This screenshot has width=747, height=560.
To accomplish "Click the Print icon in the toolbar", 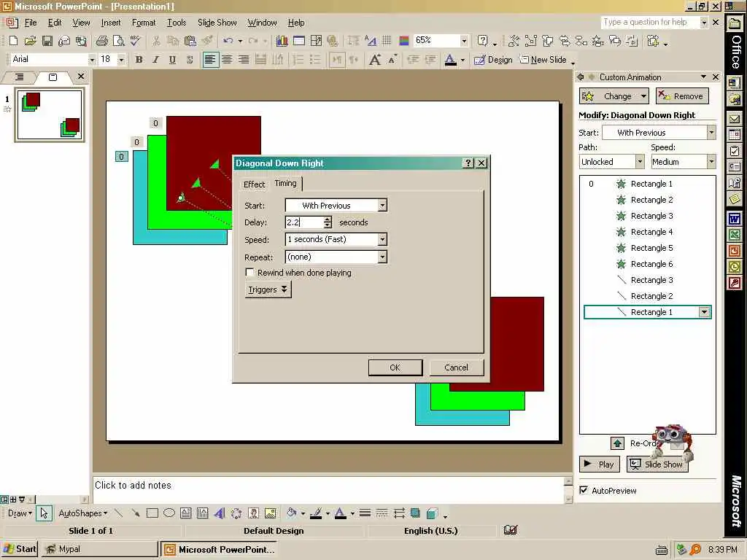I will click(x=101, y=41).
